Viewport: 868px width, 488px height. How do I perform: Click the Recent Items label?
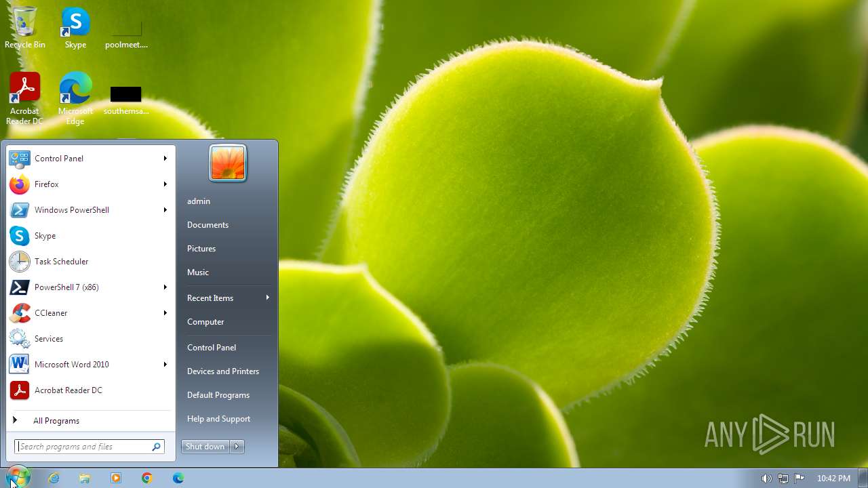pos(210,298)
